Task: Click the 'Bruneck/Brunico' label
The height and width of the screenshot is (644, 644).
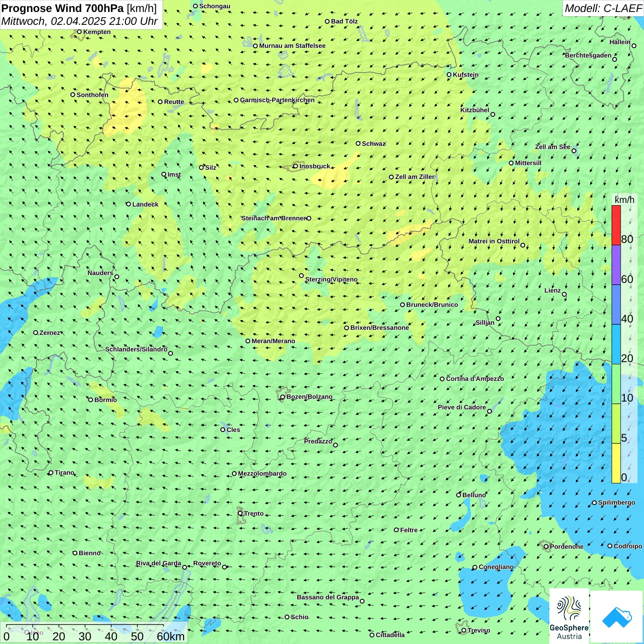Action: 432,305
